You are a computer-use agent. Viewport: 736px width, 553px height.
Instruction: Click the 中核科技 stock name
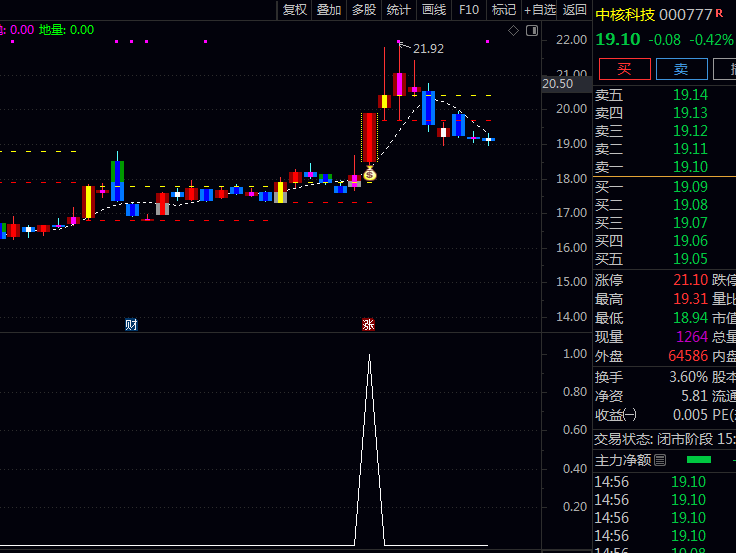(x=625, y=15)
